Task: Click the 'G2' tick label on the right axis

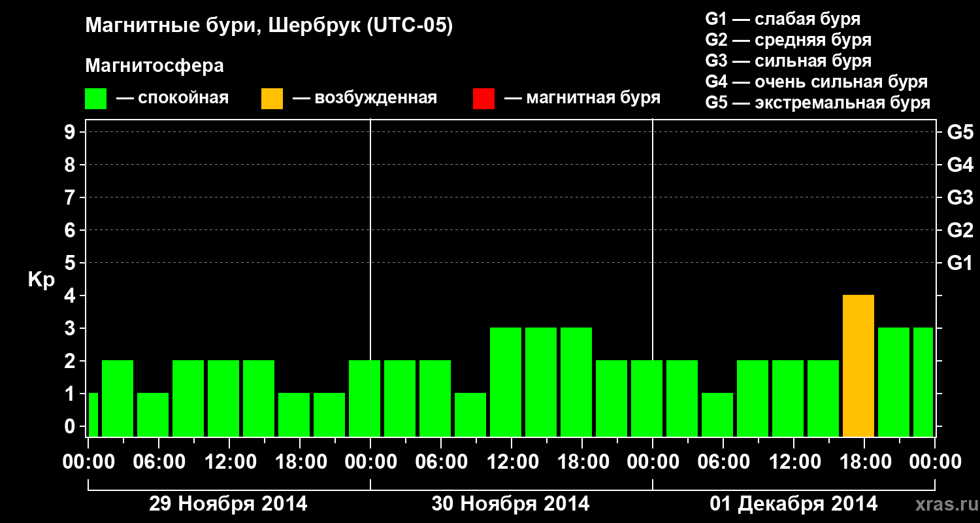Action: [960, 230]
